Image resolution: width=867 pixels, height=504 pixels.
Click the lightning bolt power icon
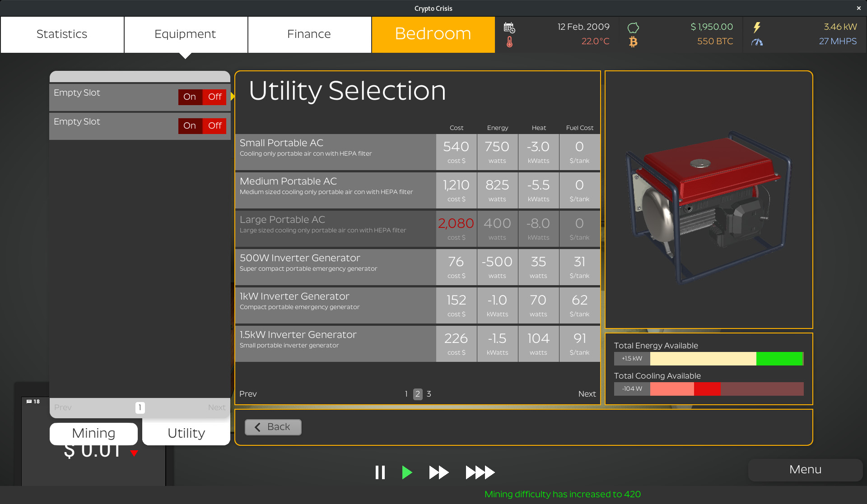point(757,27)
